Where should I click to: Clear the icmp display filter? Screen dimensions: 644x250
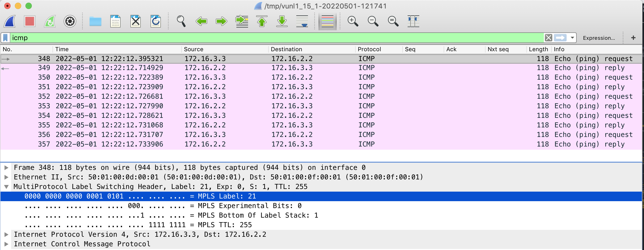[x=548, y=38]
